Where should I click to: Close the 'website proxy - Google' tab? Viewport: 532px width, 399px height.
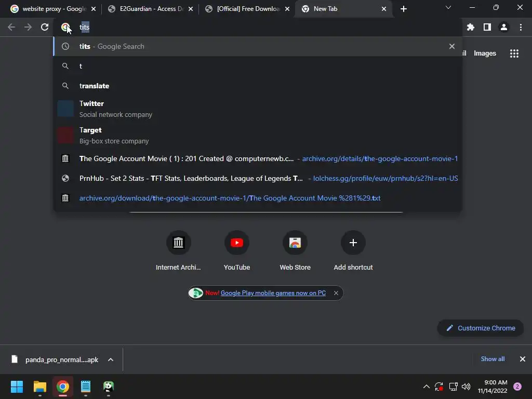point(94,9)
